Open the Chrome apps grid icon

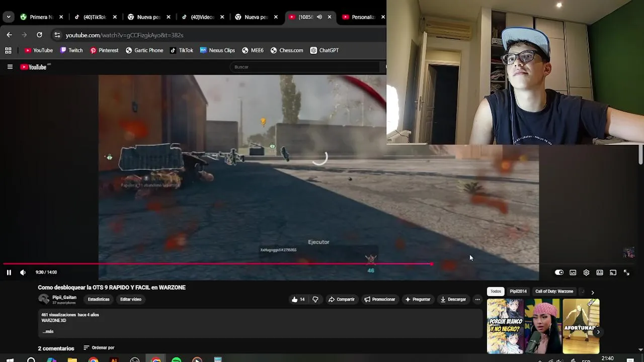[x=8, y=50]
